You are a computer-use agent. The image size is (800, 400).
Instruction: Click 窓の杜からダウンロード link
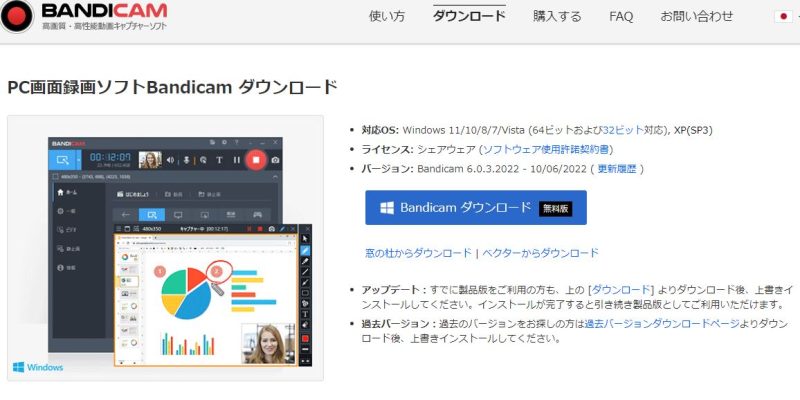tap(418, 253)
